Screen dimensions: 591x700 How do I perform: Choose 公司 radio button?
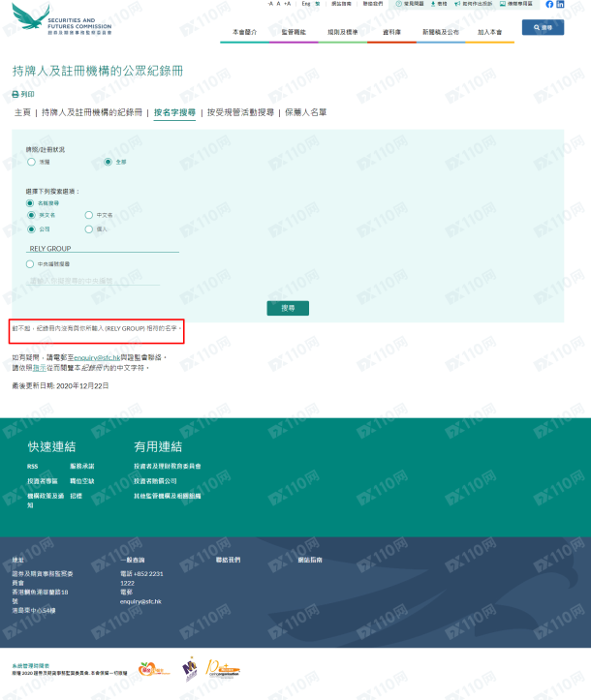click(31, 229)
